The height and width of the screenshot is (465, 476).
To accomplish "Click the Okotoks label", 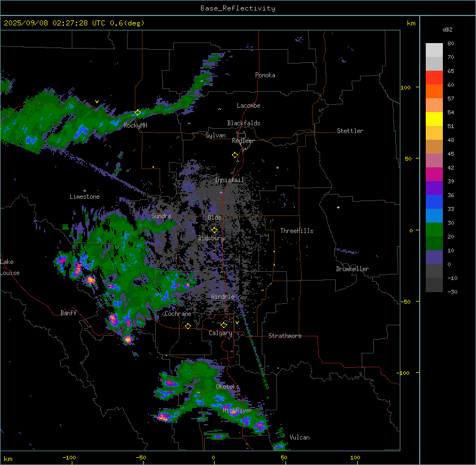I will click(x=228, y=387).
